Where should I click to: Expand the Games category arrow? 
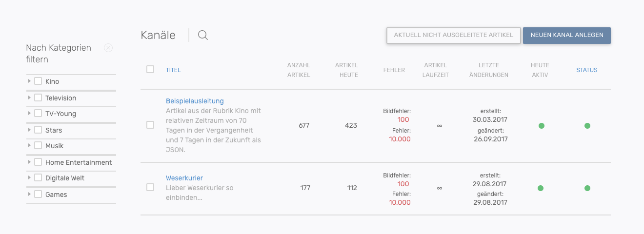[x=29, y=194]
